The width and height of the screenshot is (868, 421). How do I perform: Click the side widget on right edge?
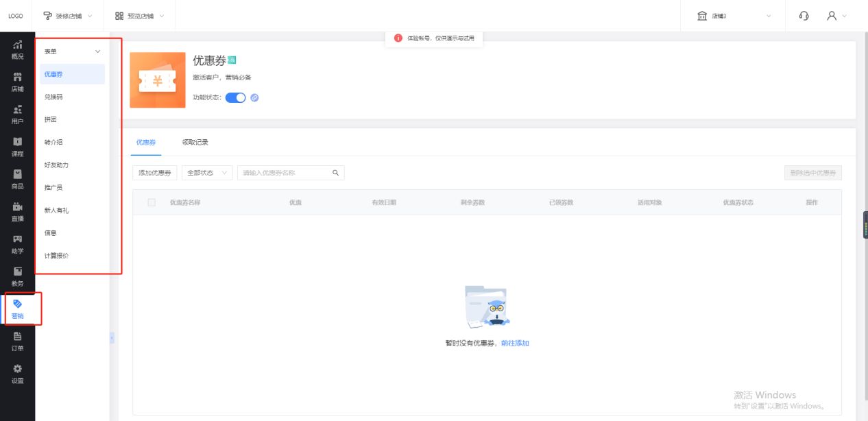(865, 226)
